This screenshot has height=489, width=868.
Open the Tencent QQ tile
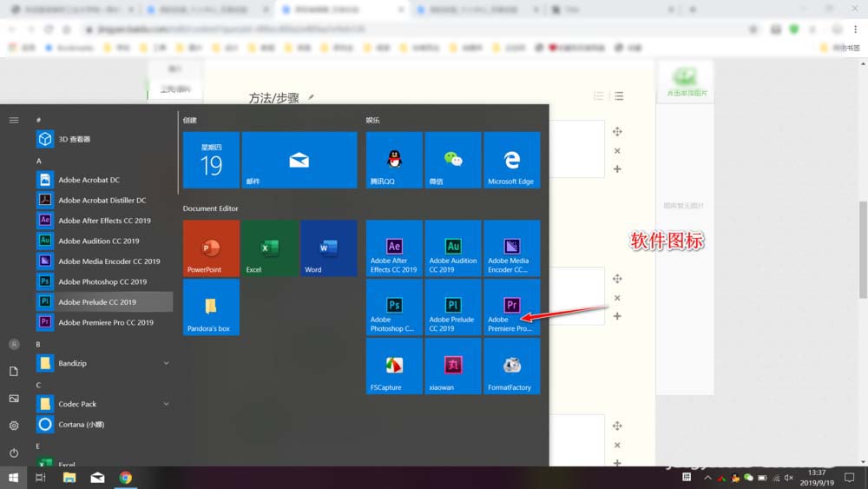click(x=394, y=160)
